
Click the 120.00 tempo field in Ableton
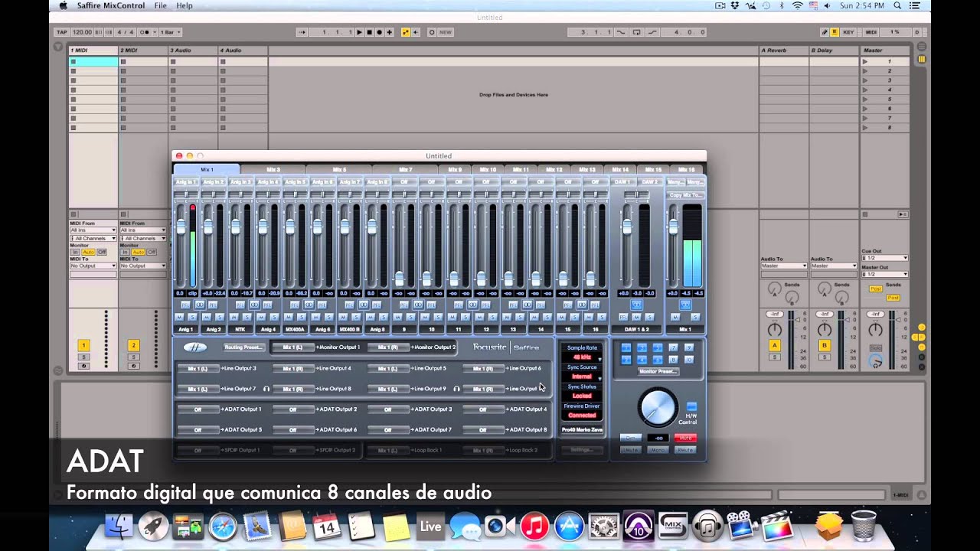(x=82, y=32)
